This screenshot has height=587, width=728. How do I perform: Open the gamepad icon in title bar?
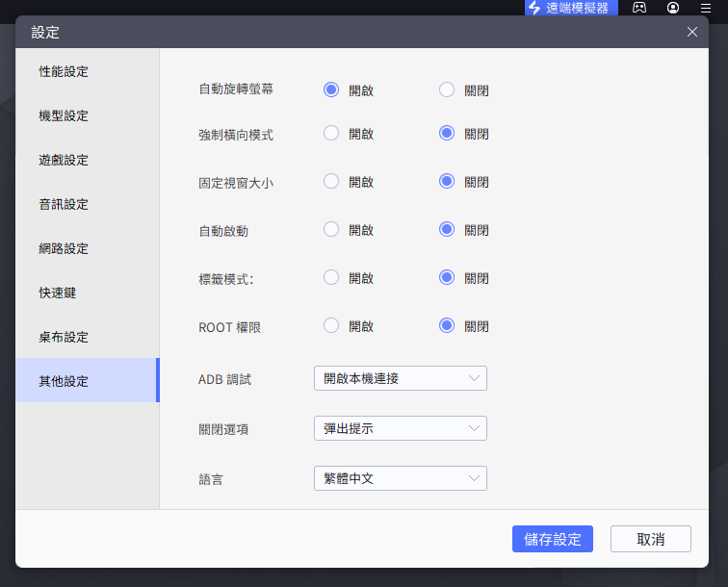coord(639,8)
